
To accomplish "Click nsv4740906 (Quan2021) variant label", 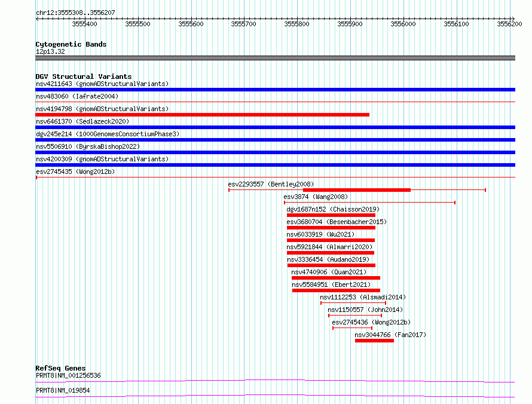I will click(329, 272).
